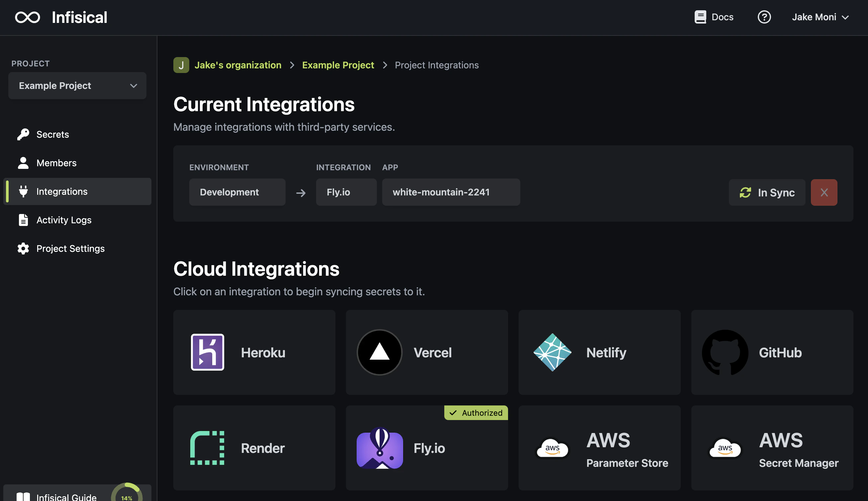Click the INTEGRATION column label
Viewport: 868px width, 501px height.
[343, 167]
